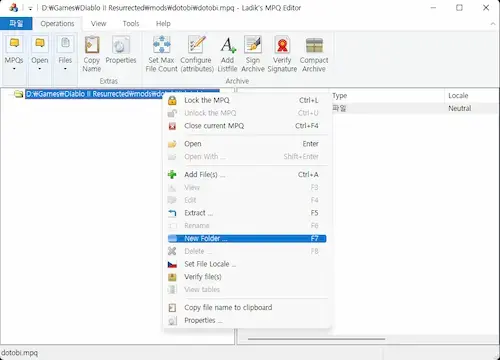500x360 pixels.
Task: Switch to the Tools tab
Action: tap(131, 24)
